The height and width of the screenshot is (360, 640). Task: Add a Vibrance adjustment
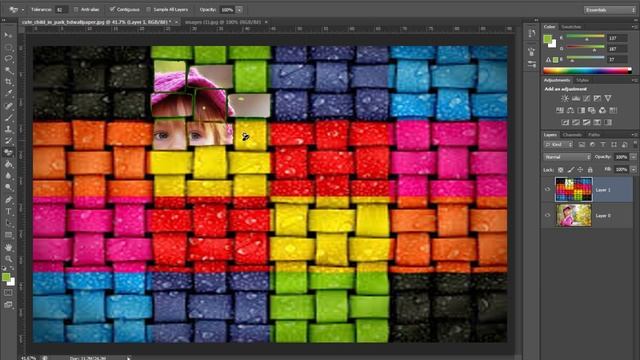(x=608, y=98)
